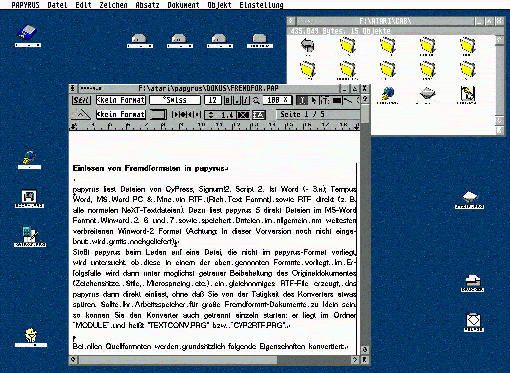Viewport: 510px width, 373px height.
Task: Click the Seit button in toolbar
Action: tap(81, 100)
